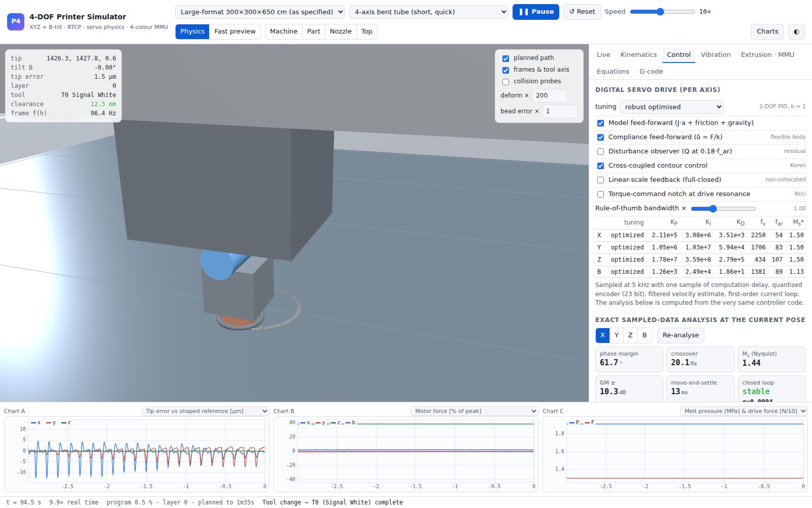Screen dimensions: 812x508
Task: Switch camera to Part view
Action: 314,31
